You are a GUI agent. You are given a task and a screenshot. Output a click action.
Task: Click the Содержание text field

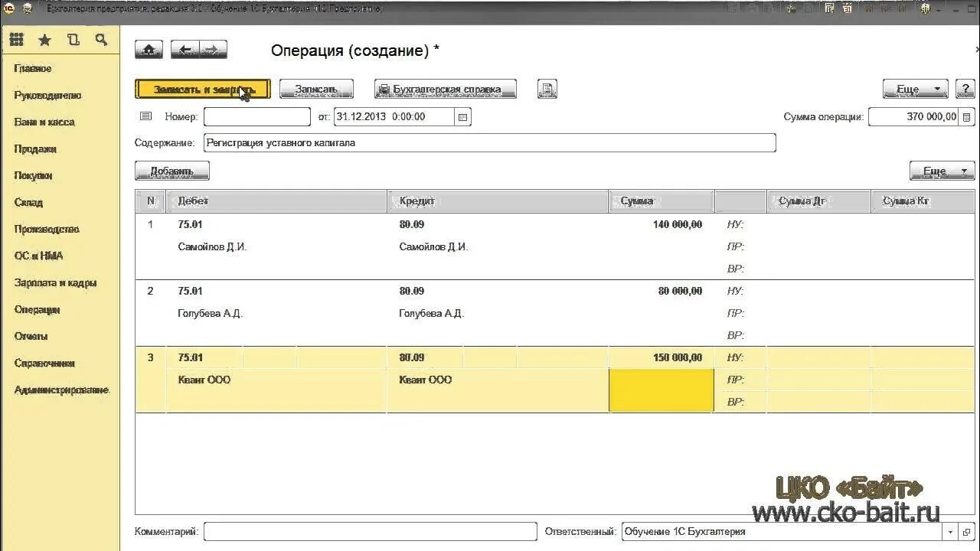[x=490, y=143]
